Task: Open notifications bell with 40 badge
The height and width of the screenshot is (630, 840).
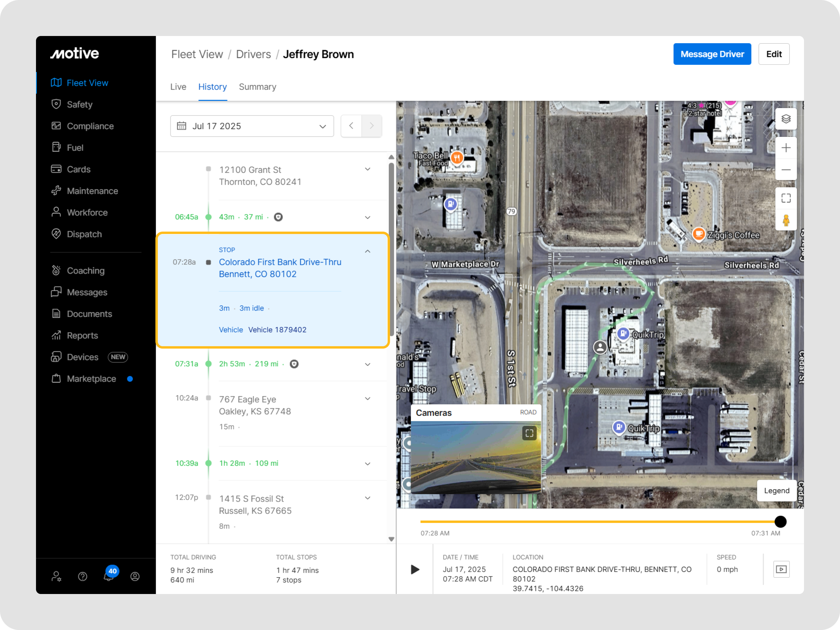Action: tap(109, 576)
